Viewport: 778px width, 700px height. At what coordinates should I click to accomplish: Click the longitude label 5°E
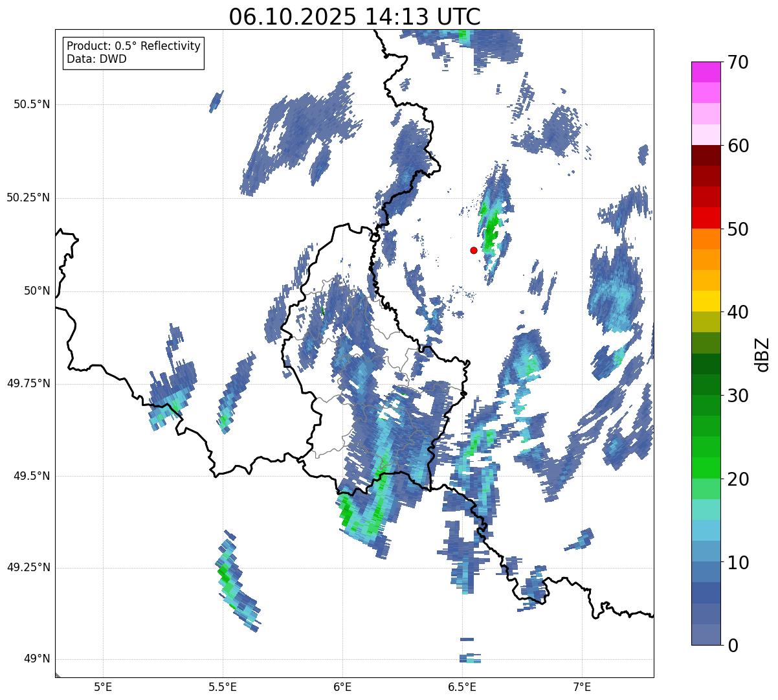point(103,686)
